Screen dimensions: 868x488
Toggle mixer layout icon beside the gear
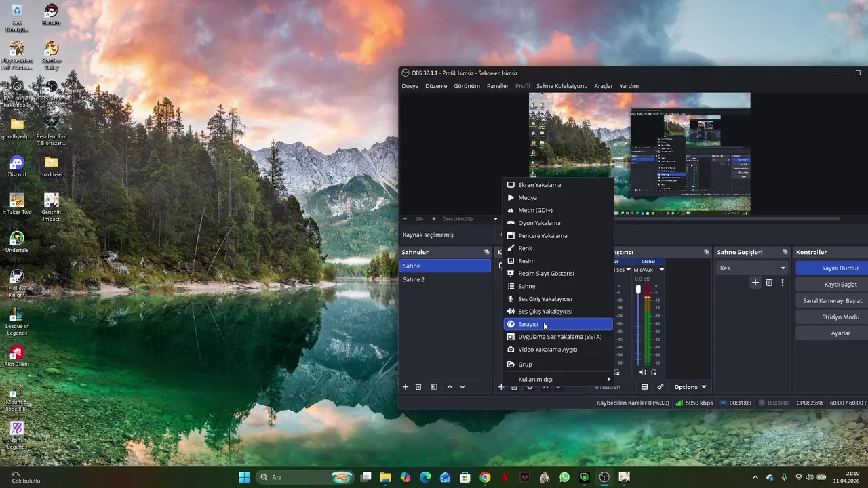tap(644, 387)
